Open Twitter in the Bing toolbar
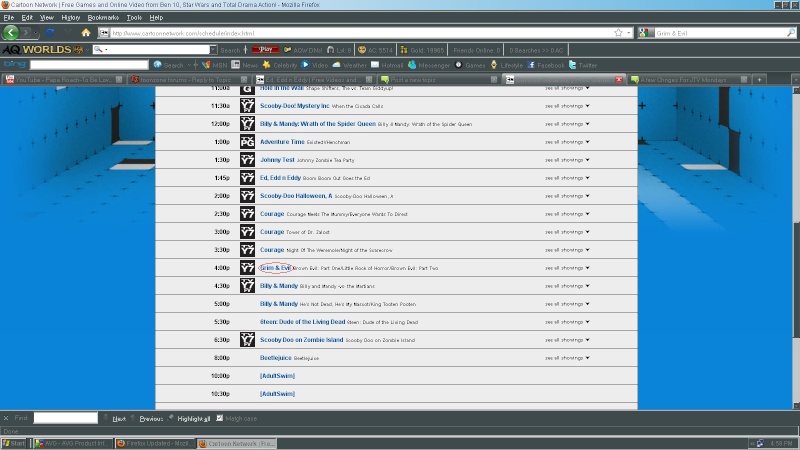800x450 pixels. point(583,65)
